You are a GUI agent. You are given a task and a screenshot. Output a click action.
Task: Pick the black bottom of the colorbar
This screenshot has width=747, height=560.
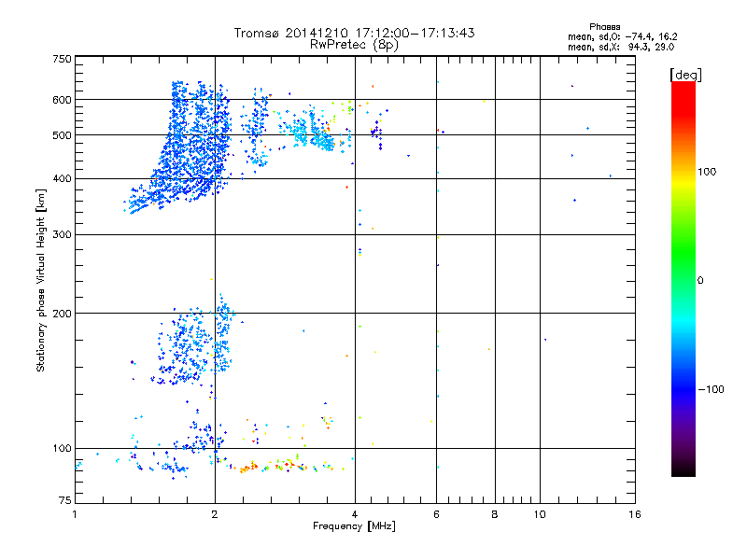coord(684,469)
